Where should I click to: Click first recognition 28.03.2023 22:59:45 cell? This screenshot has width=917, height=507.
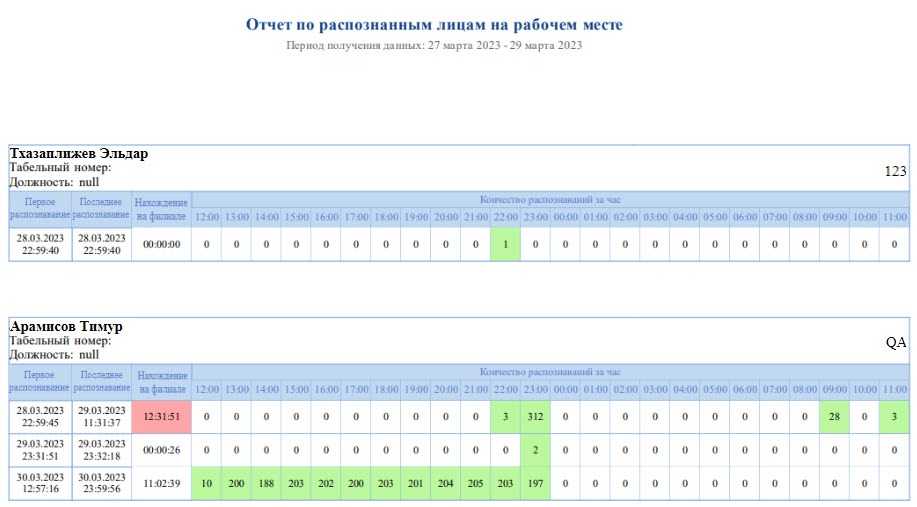click(x=39, y=417)
